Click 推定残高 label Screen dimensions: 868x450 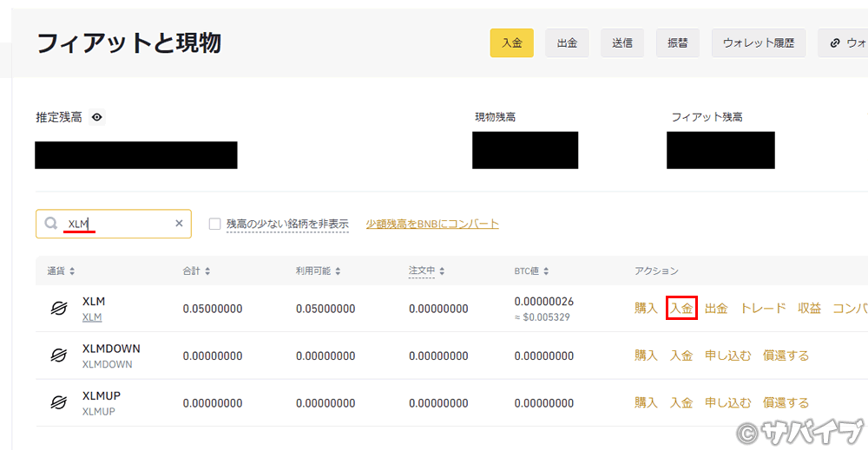(x=59, y=117)
